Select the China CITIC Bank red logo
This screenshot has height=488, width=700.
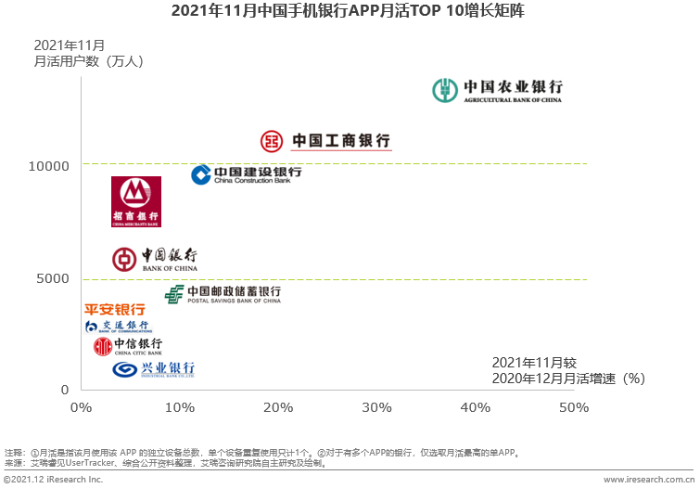[103, 346]
